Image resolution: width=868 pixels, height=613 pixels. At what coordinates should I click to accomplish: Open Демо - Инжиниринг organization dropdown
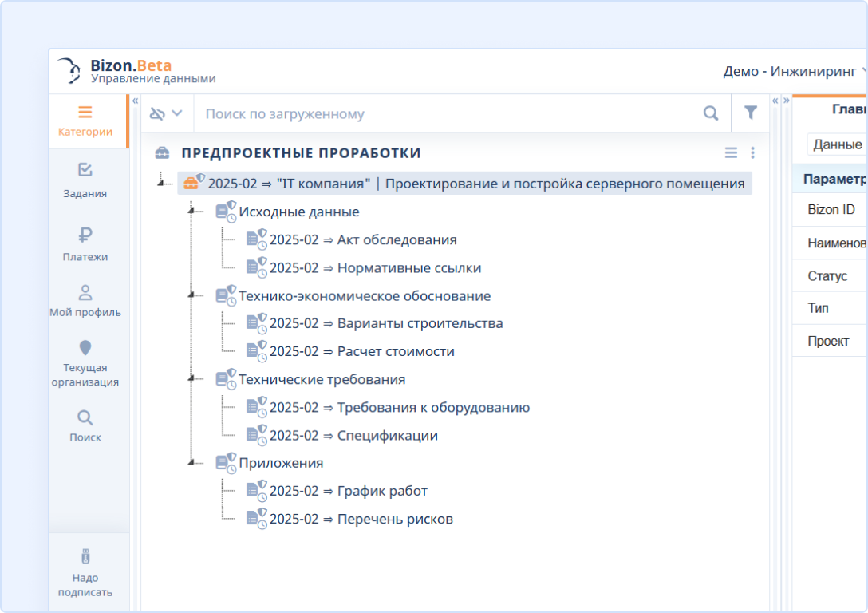794,71
